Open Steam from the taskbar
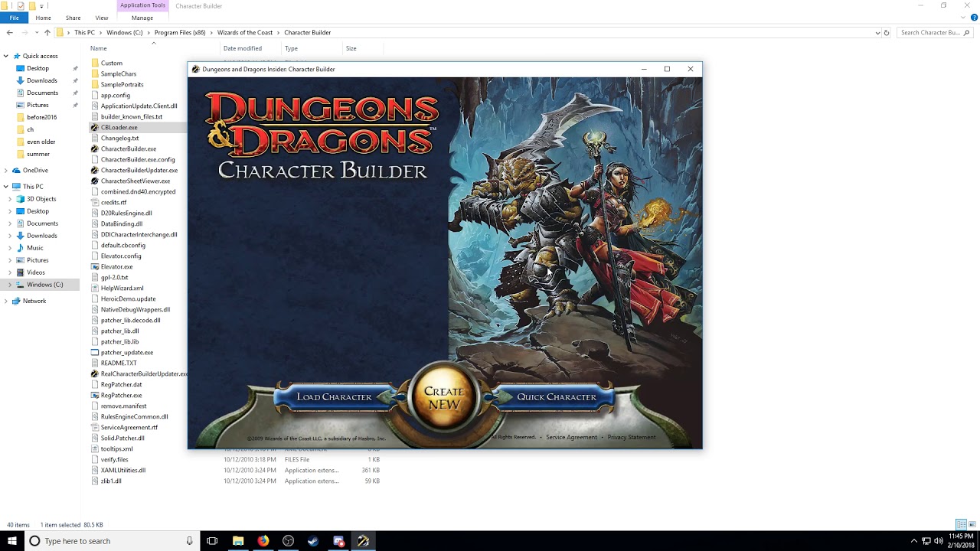Image resolution: width=980 pixels, height=551 pixels. coord(313,541)
